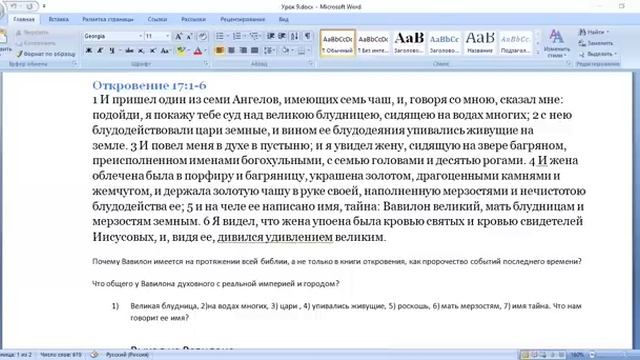Open the Вид (View) tab
This screenshot has height=360, width=640.
284,19
